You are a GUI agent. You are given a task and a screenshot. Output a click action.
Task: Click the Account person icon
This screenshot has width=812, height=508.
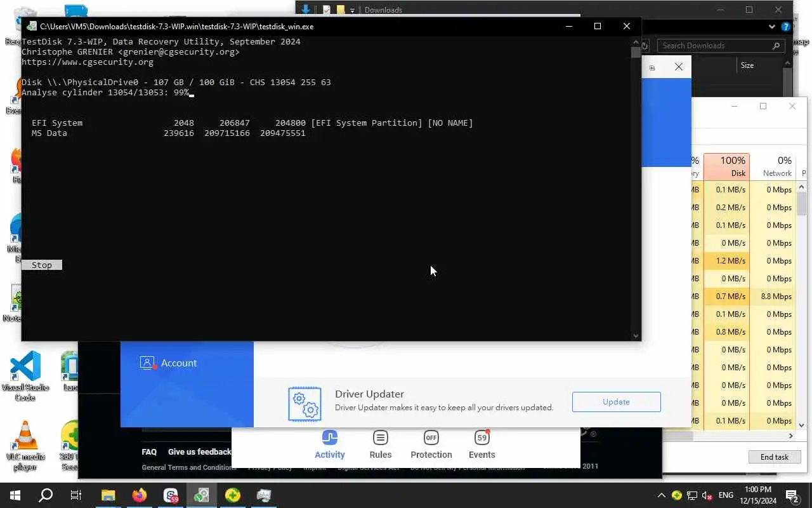click(147, 363)
